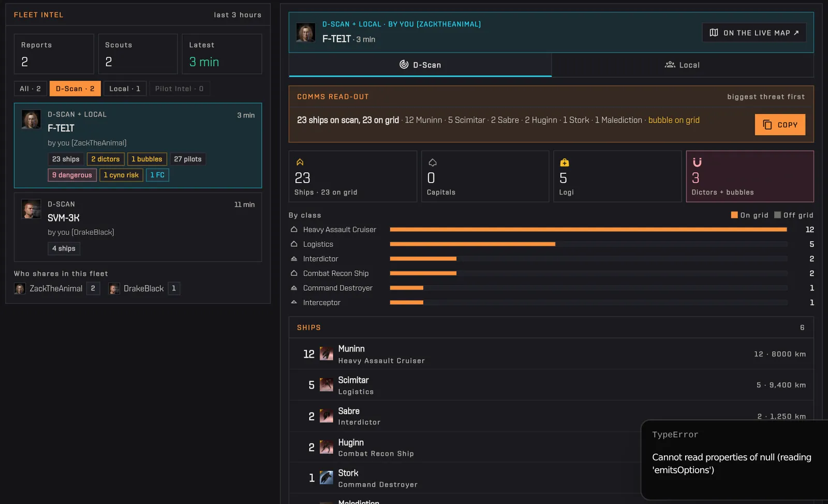Click the DrakeBlack sharer chip

144,289
